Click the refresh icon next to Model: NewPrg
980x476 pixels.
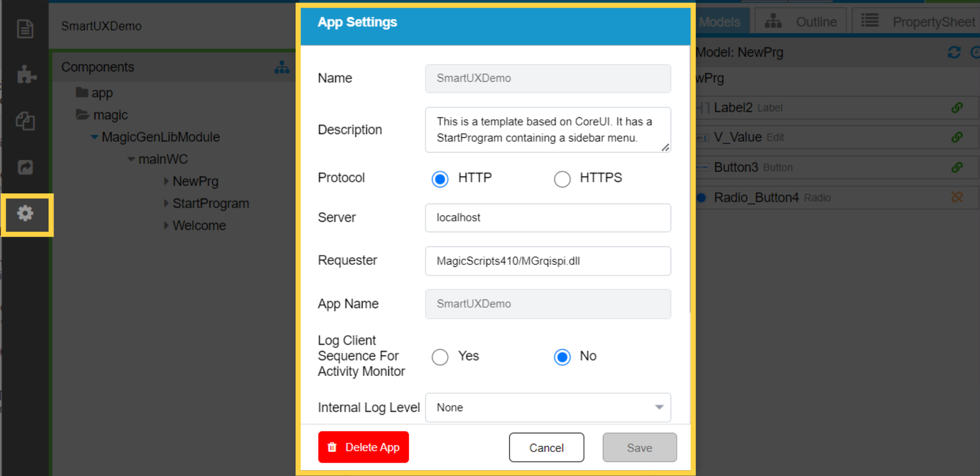(x=953, y=53)
